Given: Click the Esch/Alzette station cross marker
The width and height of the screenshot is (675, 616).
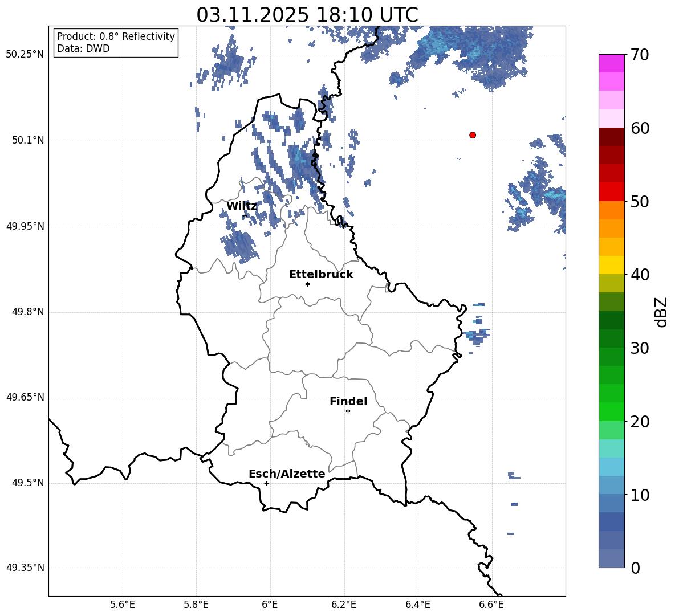Looking at the screenshot, I should pos(266,483).
